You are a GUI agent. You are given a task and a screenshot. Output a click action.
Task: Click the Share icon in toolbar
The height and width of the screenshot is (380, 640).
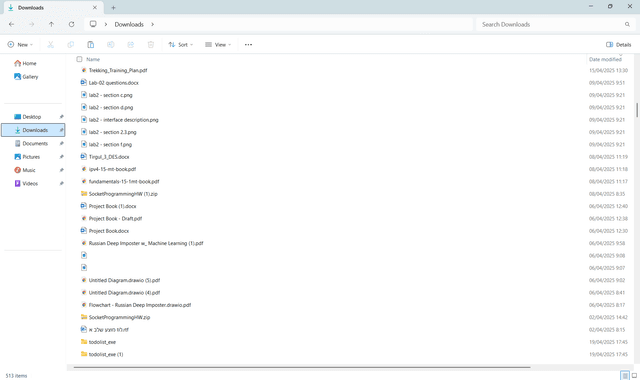click(x=131, y=44)
